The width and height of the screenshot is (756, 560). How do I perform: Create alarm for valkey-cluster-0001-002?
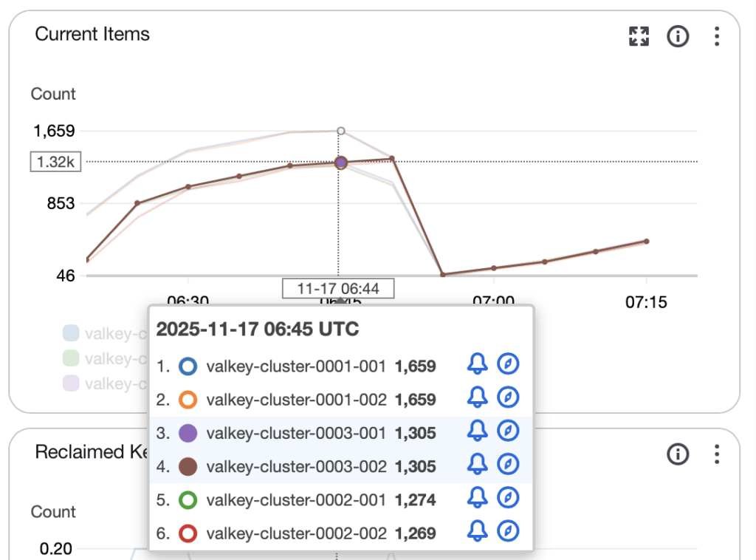point(478,399)
